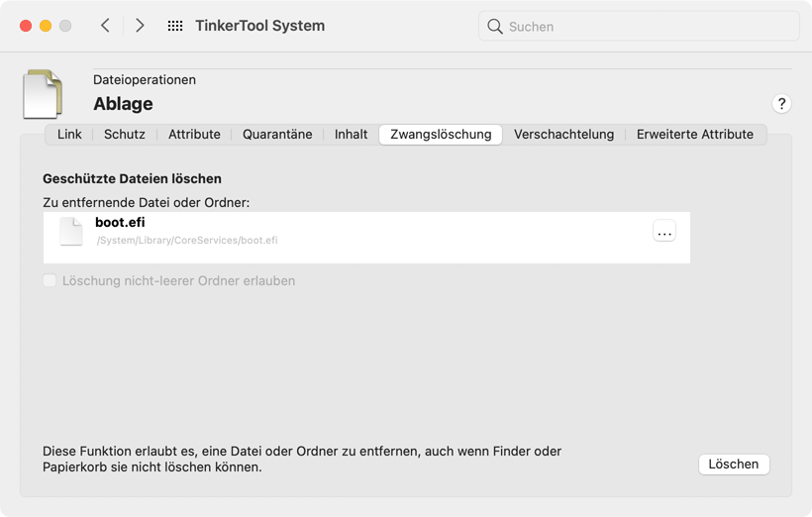This screenshot has width=812, height=517.
Task: Open the Attribute tab
Action: [x=194, y=134]
